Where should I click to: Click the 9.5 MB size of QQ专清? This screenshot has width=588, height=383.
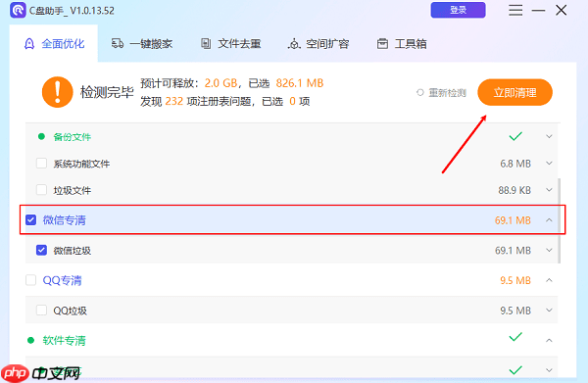[515, 280]
